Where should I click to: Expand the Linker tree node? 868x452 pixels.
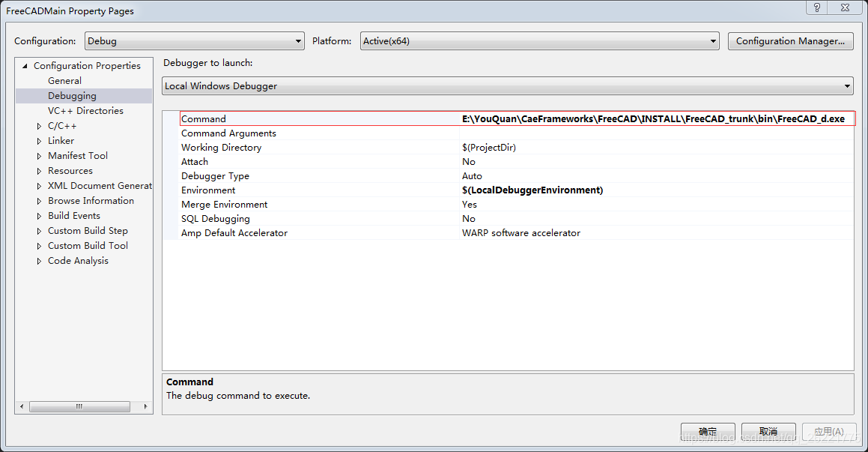point(39,141)
